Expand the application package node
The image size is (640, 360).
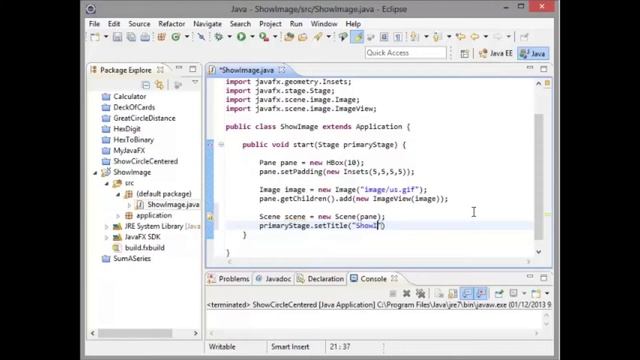[x=118, y=216]
